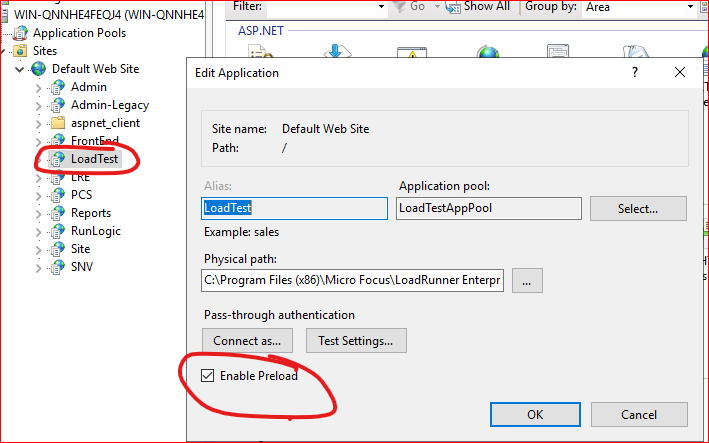Toggle the Enable Preload checkbox
The image size is (709, 443).
[208, 376]
